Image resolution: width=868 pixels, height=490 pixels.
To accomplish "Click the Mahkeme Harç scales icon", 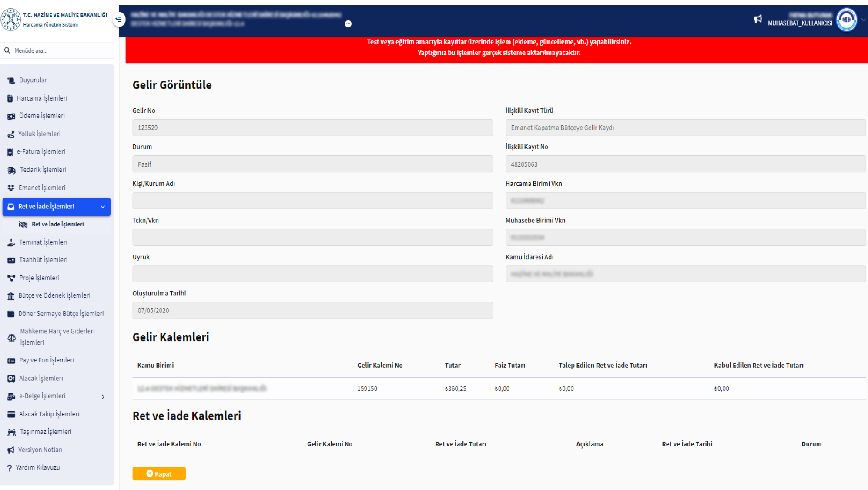I will [x=12, y=337].
